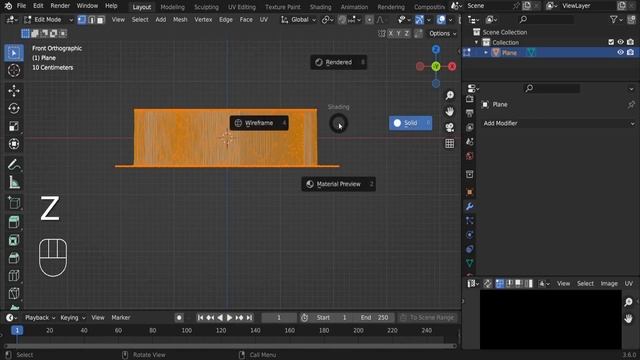
Task: Open File menu
Action: pyautogui.click(x=21, y=6)
